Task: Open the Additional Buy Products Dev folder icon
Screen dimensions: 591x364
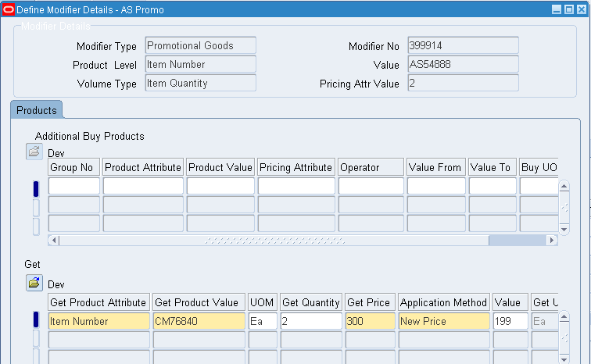Action: (34, 152)
